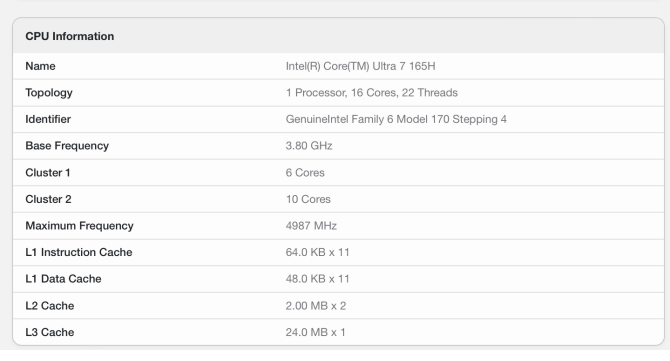Click the Maximum Frequency label
Image resolution: width=670 pixels, height=361 pixels.
tap(79, 226)
